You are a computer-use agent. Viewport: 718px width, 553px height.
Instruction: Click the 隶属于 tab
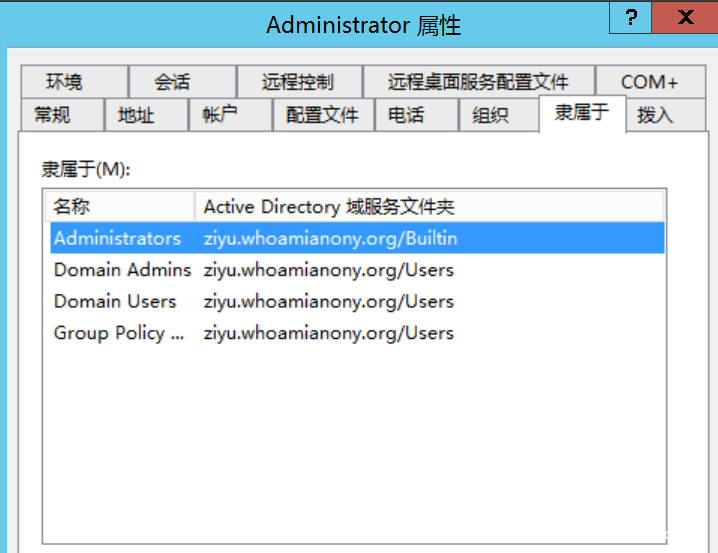pos(581,112)
